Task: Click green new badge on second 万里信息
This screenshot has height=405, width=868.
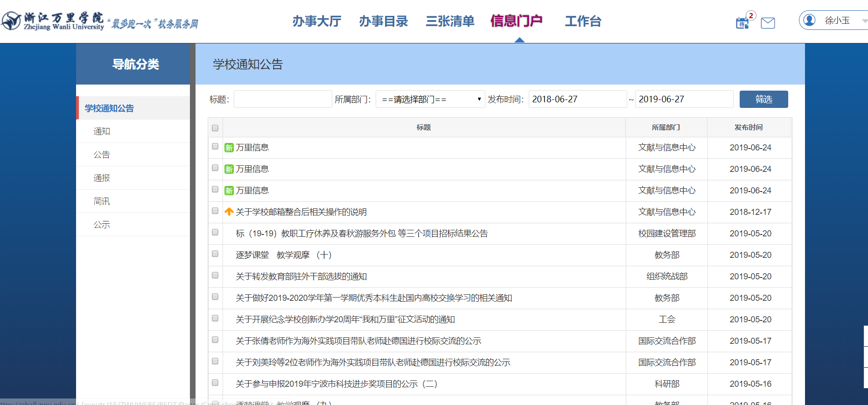Action: click(x=229, y=169)
